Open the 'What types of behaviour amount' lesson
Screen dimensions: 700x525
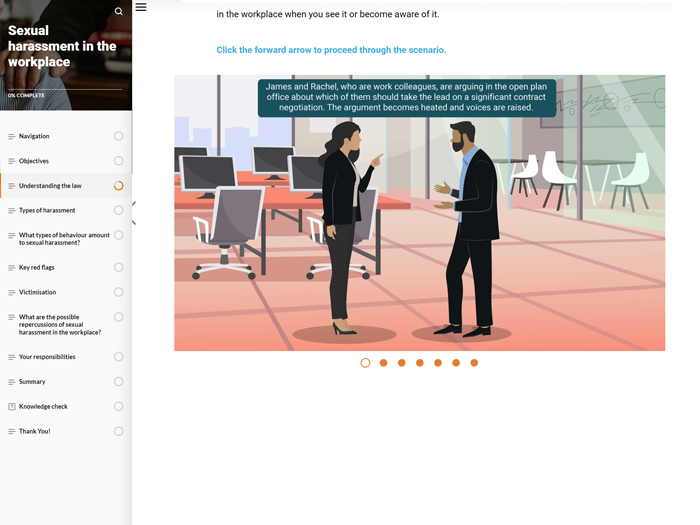64,239
